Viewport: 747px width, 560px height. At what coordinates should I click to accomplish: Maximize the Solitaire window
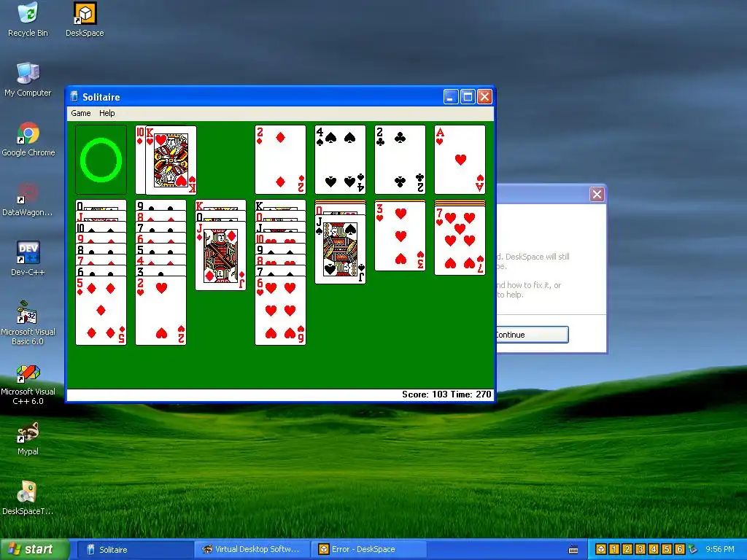coord(468,97)
